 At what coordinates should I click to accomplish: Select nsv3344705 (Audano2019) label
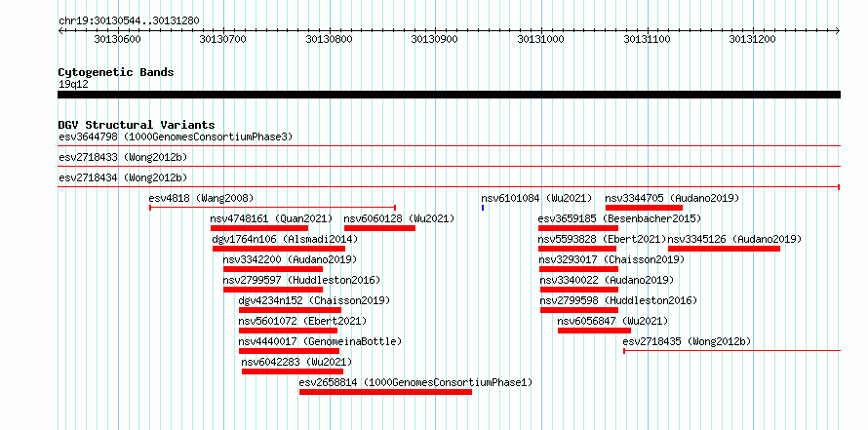click(672, 198)
